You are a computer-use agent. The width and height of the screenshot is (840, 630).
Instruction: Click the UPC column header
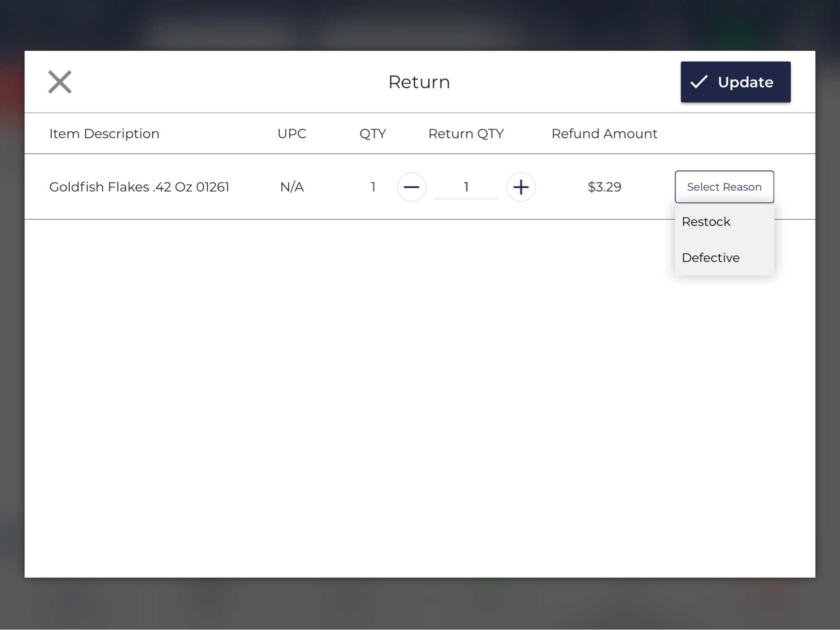pyautogui.click(x=292, y=134)
